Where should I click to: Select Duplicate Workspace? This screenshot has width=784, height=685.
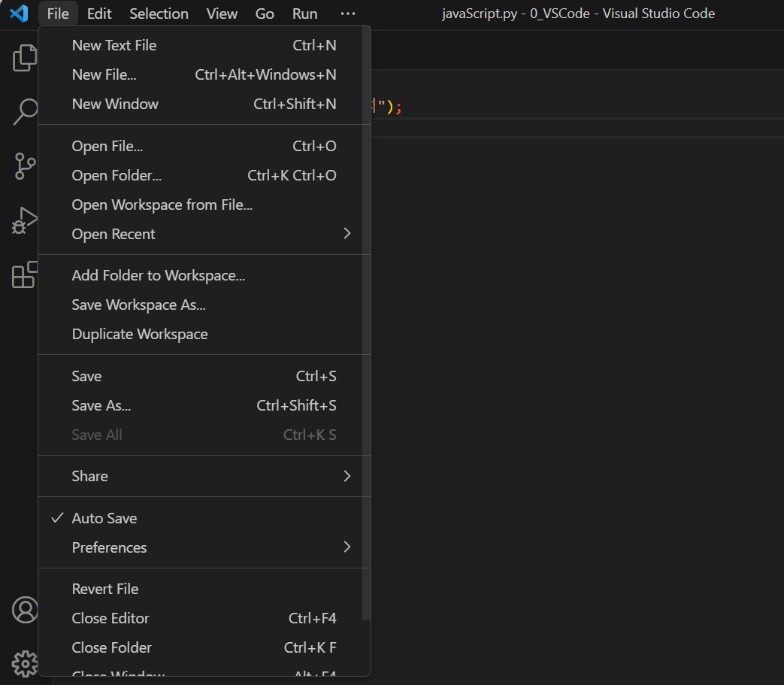coord(204,334)
